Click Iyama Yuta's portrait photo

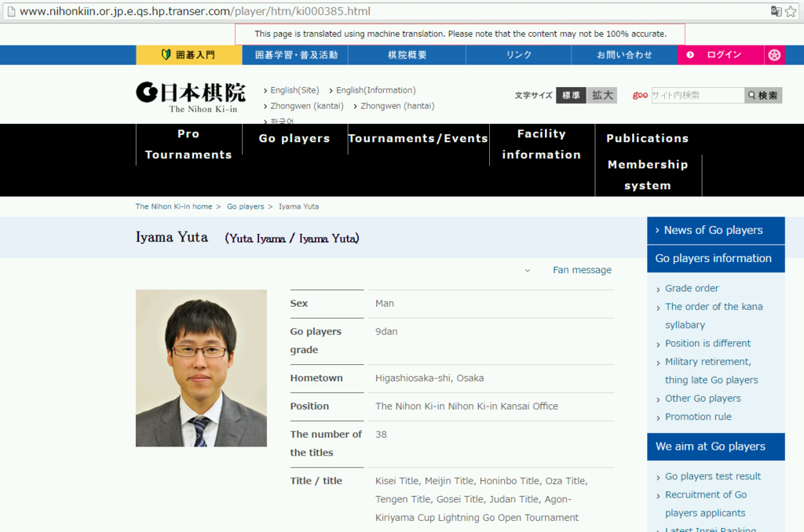coord(201,368)
